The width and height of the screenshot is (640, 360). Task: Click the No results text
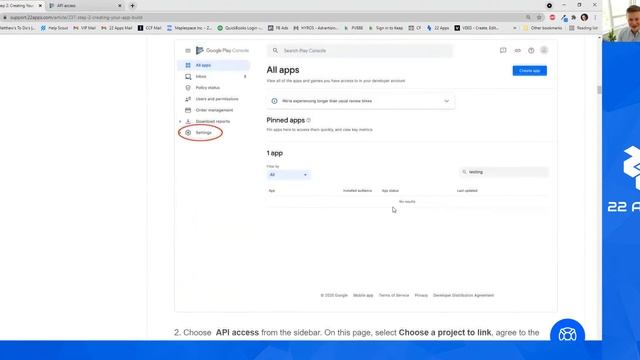407,202
